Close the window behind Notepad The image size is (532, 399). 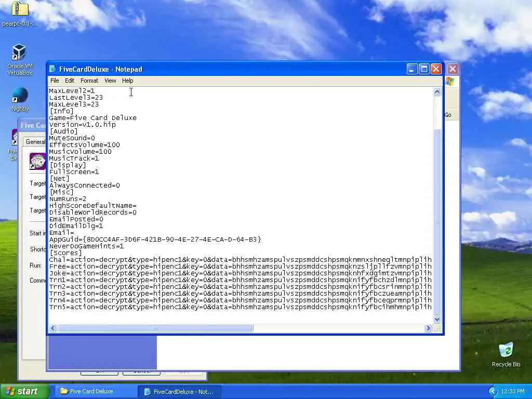(453, 69)
